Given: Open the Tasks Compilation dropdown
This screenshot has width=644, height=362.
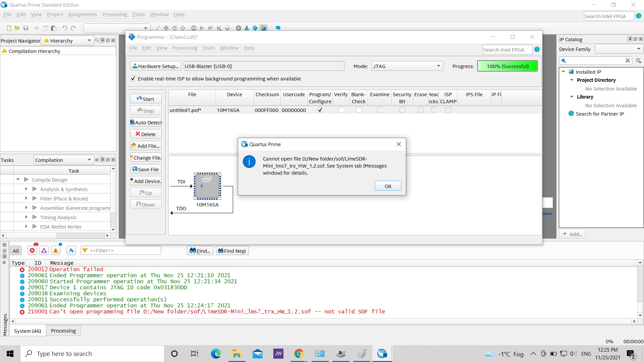Looking at the screenshot, I should [63, 160].
